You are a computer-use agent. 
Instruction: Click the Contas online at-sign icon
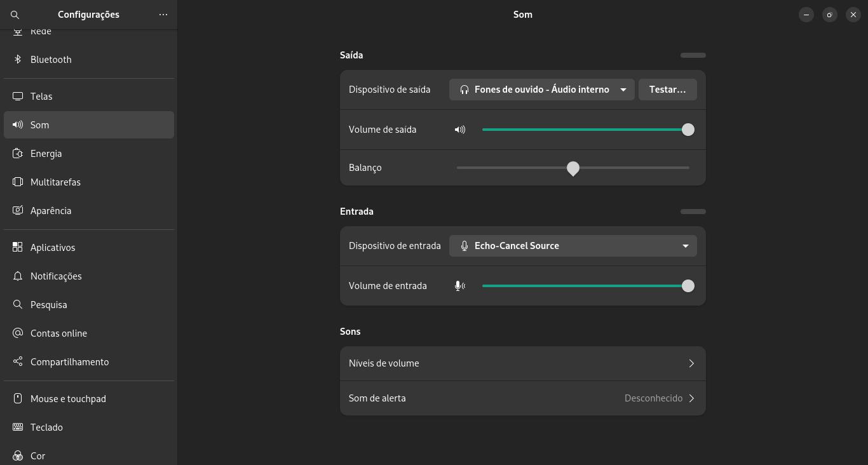[x=18, y=334]
